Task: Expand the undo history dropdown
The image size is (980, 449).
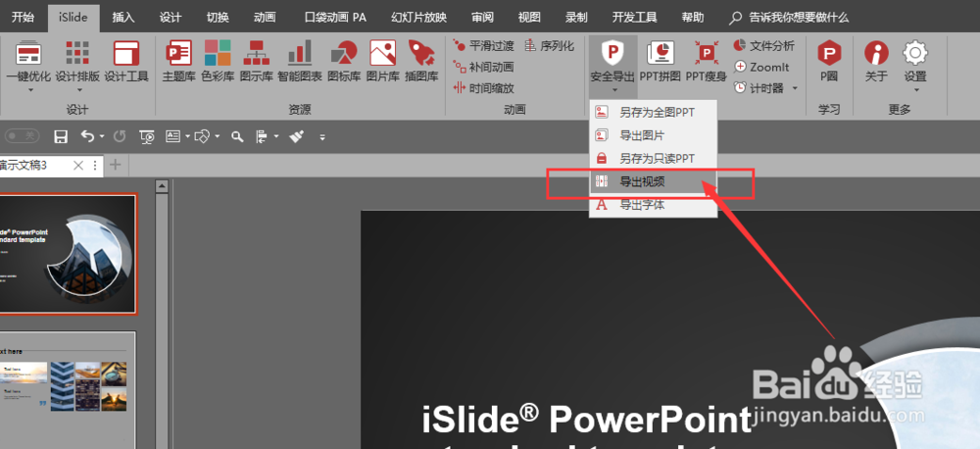Action: click(103, 136)
